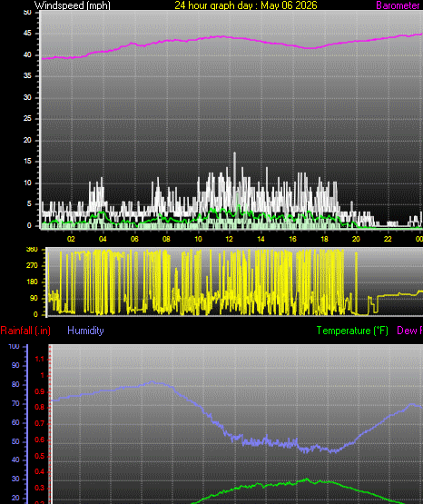The height and width of the screenshot is (504, 423).
Task: Click the 270 degree wind direction label
Action: [32, 265]
